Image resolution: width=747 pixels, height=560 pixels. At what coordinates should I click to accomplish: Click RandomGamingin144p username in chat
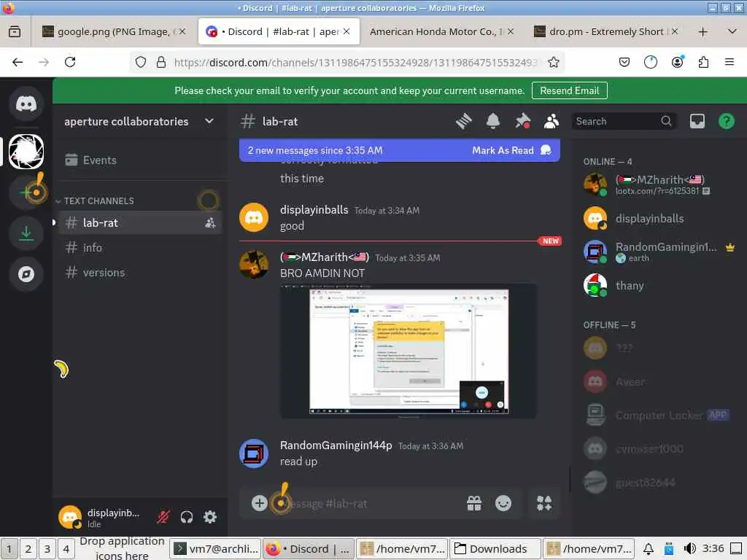(336, 446)
